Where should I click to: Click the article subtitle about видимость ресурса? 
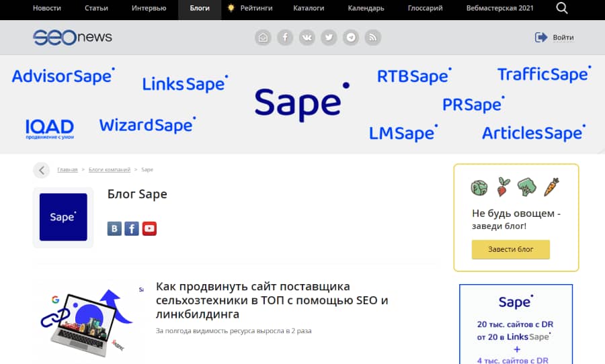pyautogui.click(x=233, y=331)
